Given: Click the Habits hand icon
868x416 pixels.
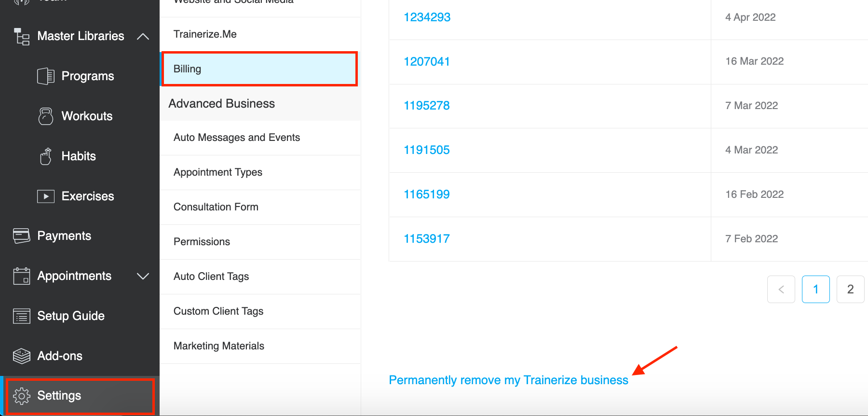Looking at the screenshot, I should click(46, 156).
